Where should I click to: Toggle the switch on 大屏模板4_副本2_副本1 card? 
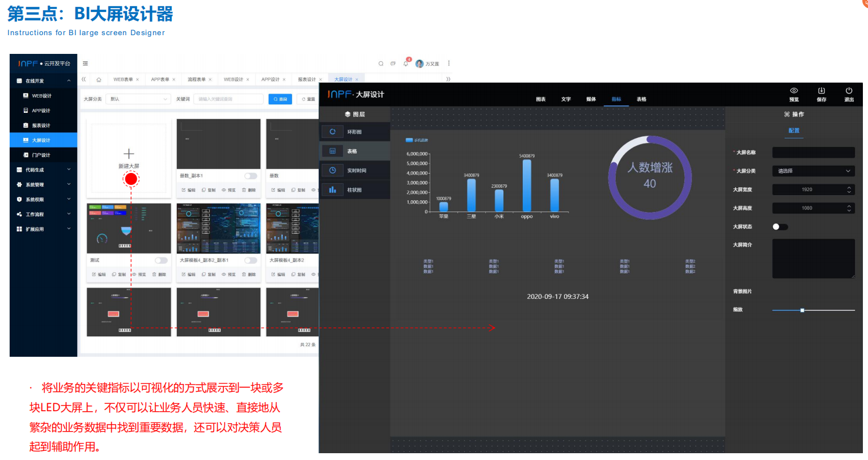[250, 260]
